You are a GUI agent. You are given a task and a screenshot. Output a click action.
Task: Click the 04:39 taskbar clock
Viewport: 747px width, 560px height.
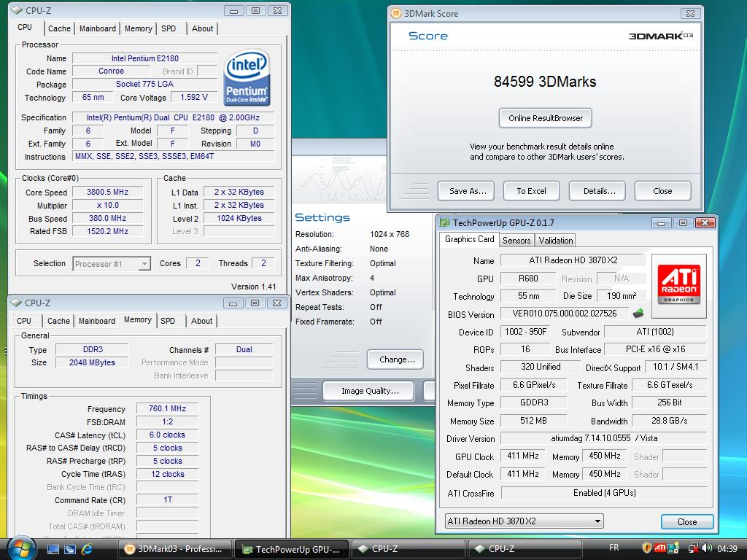727,548
